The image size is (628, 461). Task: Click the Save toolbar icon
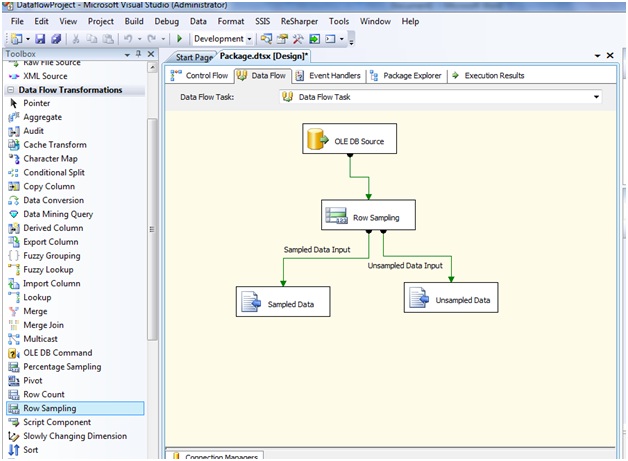click(41, 39)
